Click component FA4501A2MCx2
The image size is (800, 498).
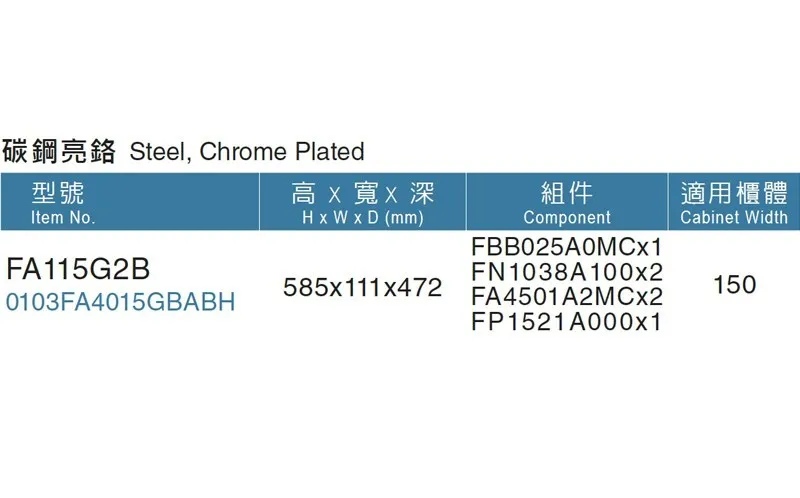click(x=566, y=297)
